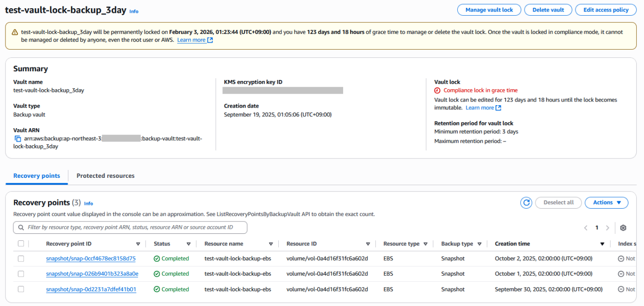This screenshot has height=306, width=644.
Task: Check the snap-0ccf4678ec8158d75 row checkbox
Action: 21,259
